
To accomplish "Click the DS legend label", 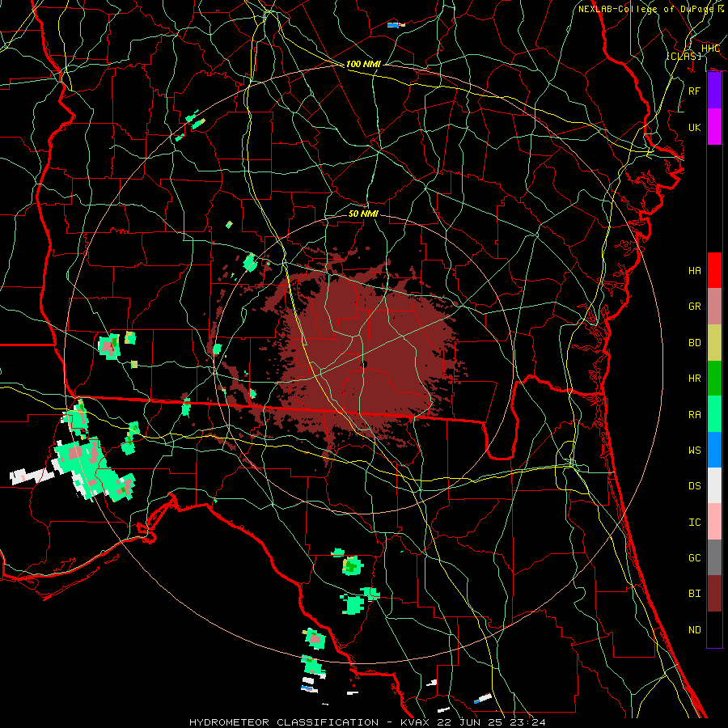I will click(695, 486).
